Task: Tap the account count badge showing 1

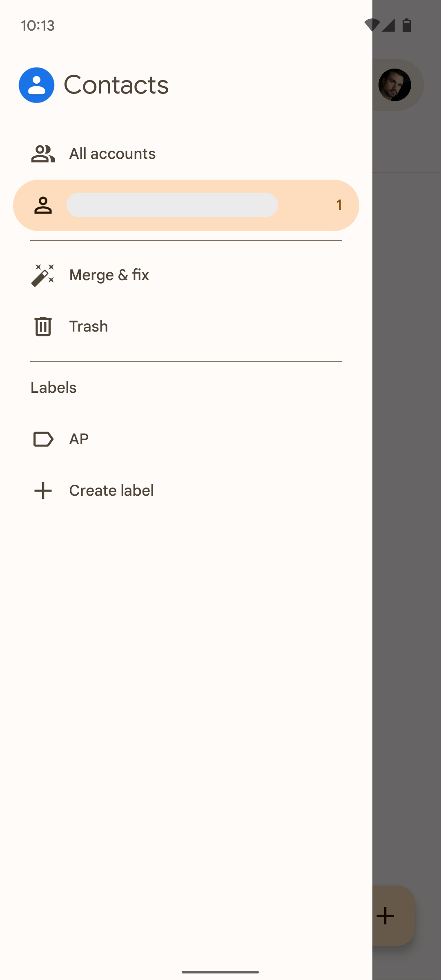Action: 339,205
